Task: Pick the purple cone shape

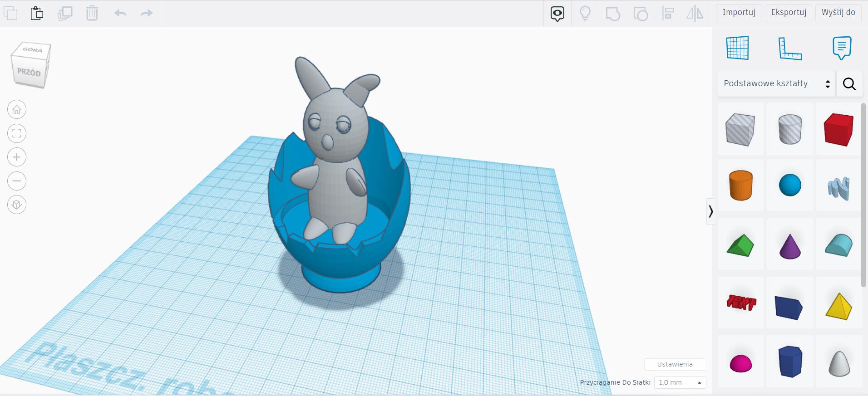Action: (x=790, y=246)
